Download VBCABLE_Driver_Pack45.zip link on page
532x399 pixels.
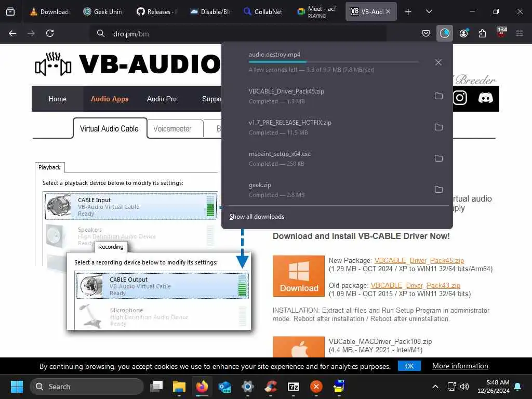419,260
